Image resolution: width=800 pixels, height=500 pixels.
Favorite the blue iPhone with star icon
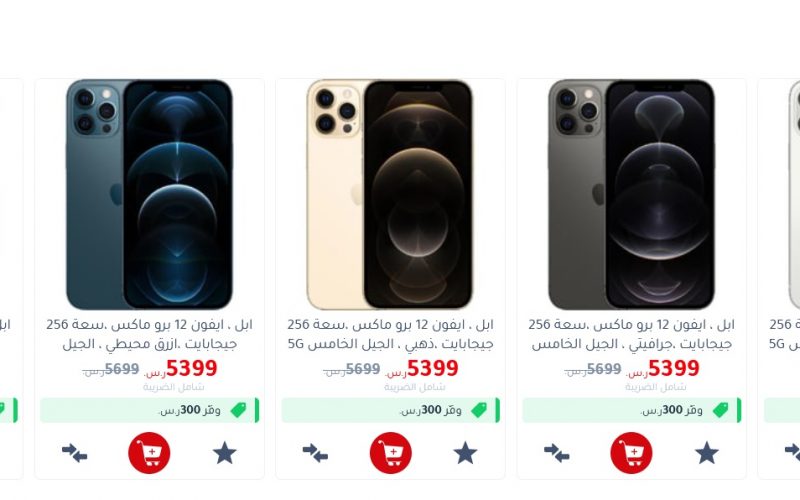224,453
